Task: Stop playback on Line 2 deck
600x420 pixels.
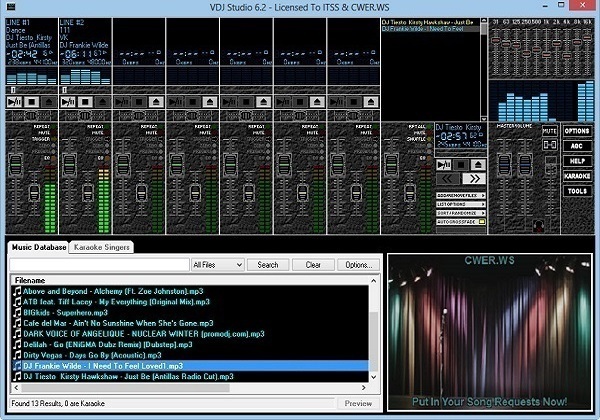Action: [87, 101]
